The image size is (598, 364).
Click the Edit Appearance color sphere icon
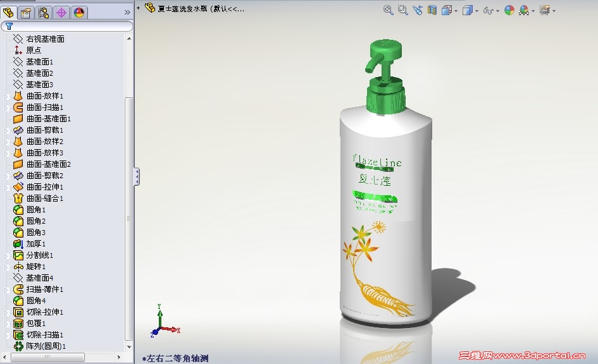509,10
